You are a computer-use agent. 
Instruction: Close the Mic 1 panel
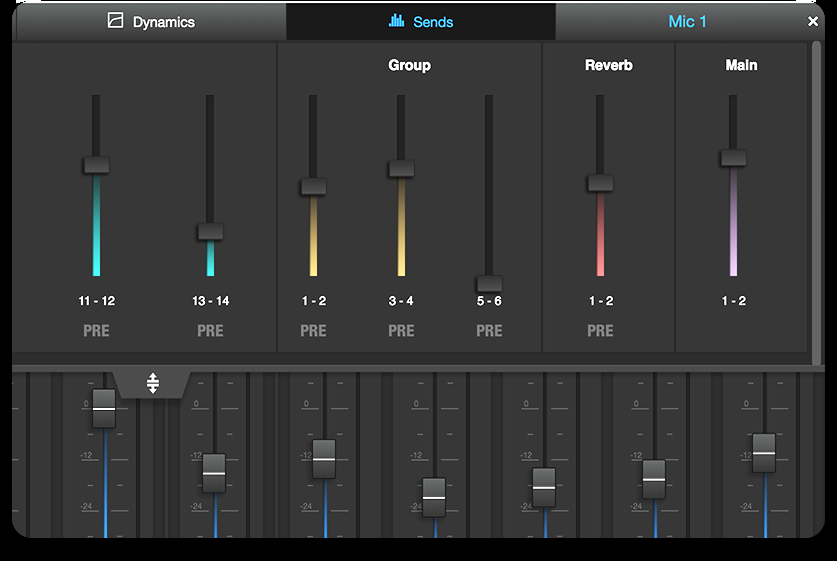tap(813, 21)
